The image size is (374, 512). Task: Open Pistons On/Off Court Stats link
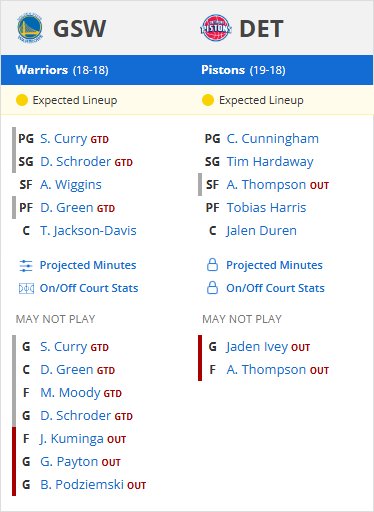(x=275, y=288)
